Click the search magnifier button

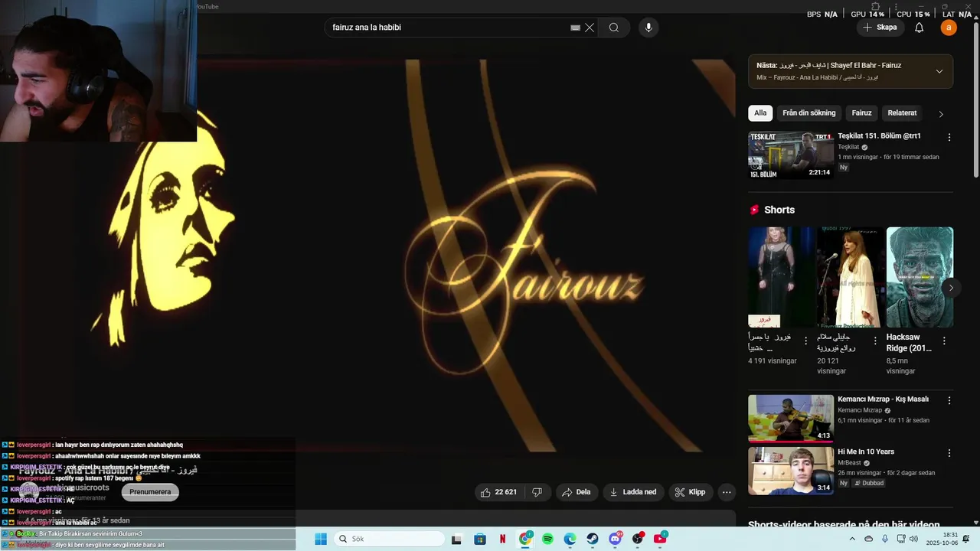614,28
